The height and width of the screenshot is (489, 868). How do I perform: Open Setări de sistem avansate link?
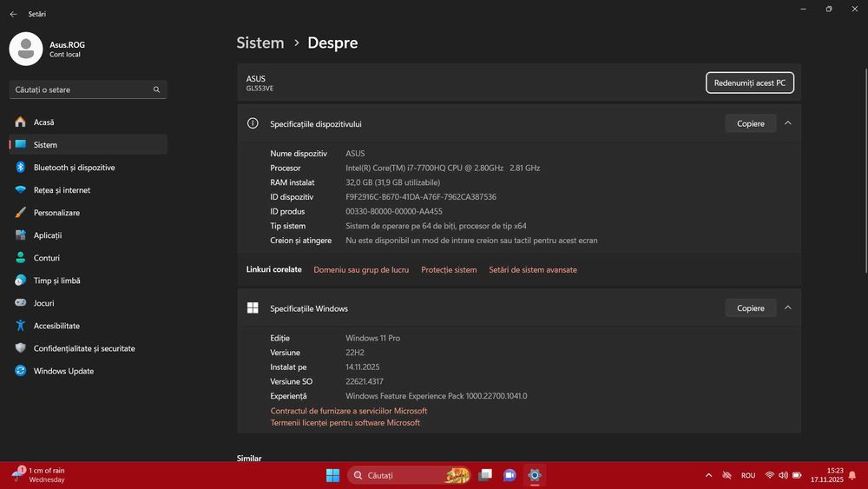coord(533,270)
